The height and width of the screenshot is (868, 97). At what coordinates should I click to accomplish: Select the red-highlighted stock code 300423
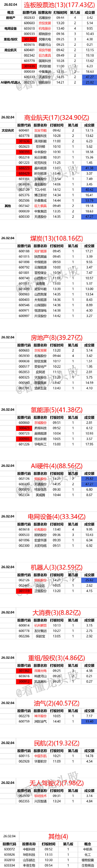[24, 428]
